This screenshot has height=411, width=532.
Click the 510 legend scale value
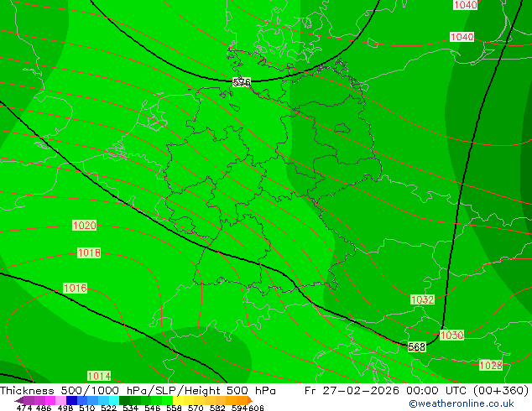pyautogui.click(x=87, y=408)
